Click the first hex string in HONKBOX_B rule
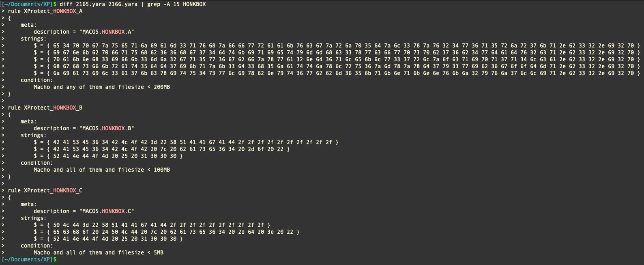Image resolution: width=644 pixels, height=265 pixels. pyautogui.click(x=186, y=142)
